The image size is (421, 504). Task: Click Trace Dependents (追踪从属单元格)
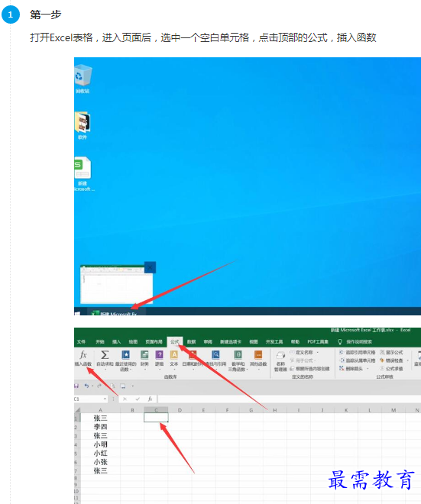[358, 360]
